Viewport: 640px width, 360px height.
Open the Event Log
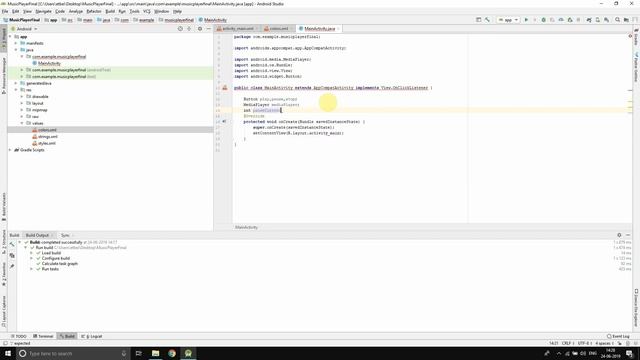coord(618,336)
